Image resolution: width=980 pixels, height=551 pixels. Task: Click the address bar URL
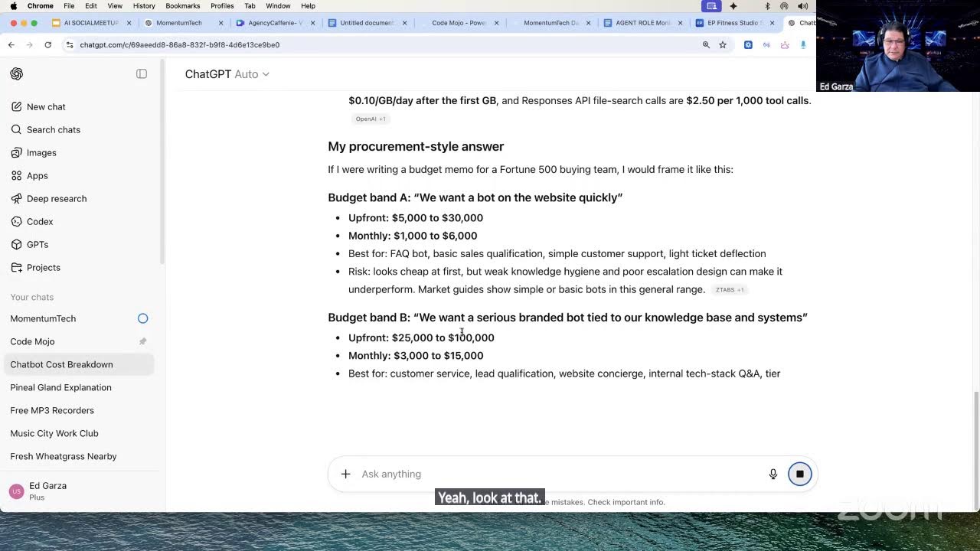179,44
